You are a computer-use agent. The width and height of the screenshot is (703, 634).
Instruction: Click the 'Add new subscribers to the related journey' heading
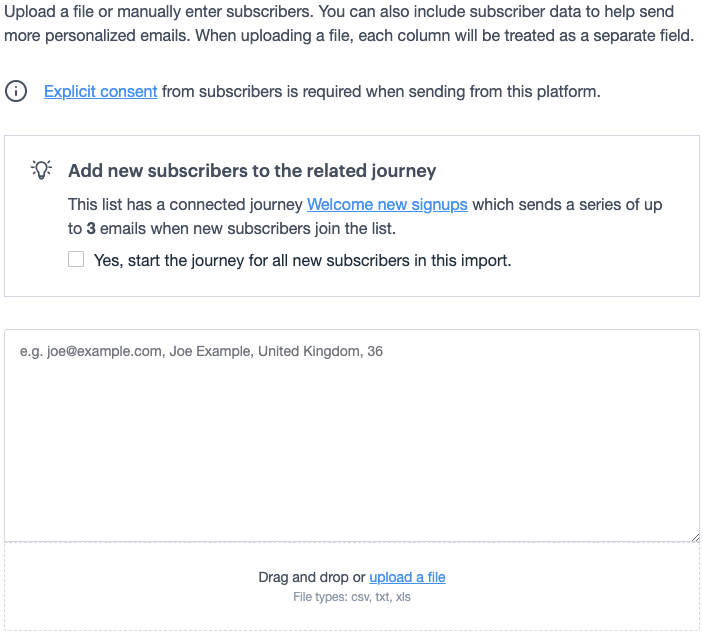(x=252, y=171)
